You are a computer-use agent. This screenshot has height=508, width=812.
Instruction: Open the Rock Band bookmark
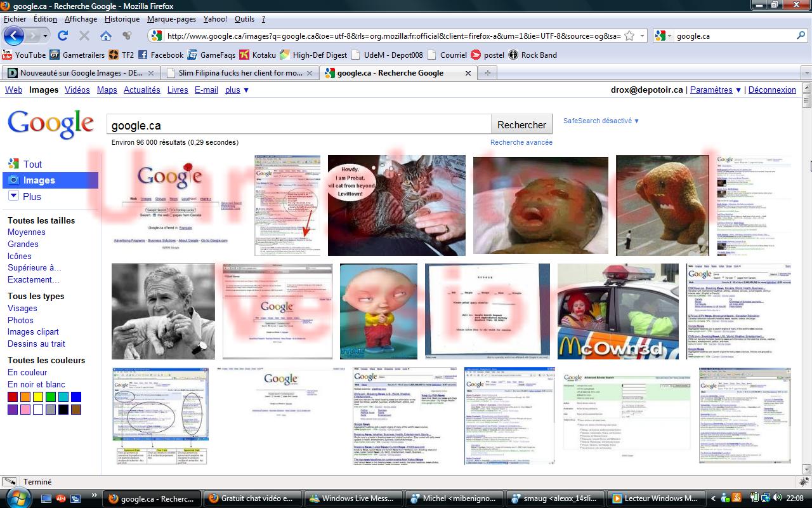tap(532, 55)
